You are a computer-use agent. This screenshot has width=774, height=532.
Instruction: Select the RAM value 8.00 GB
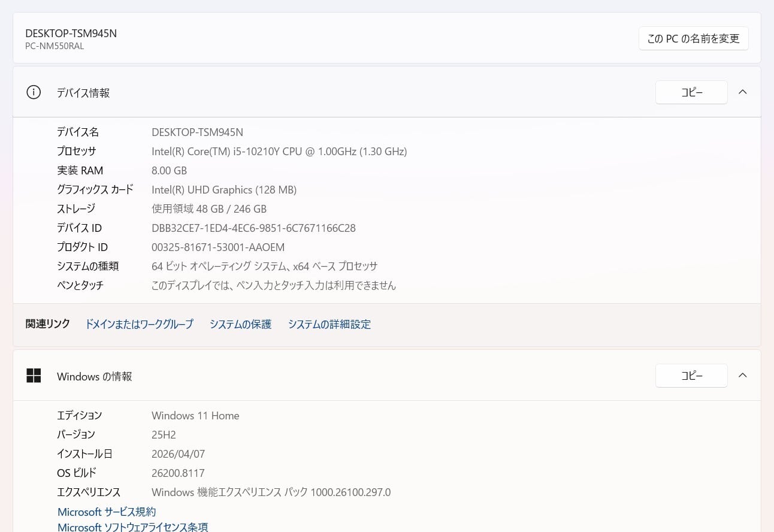click(x=170, y=171)
